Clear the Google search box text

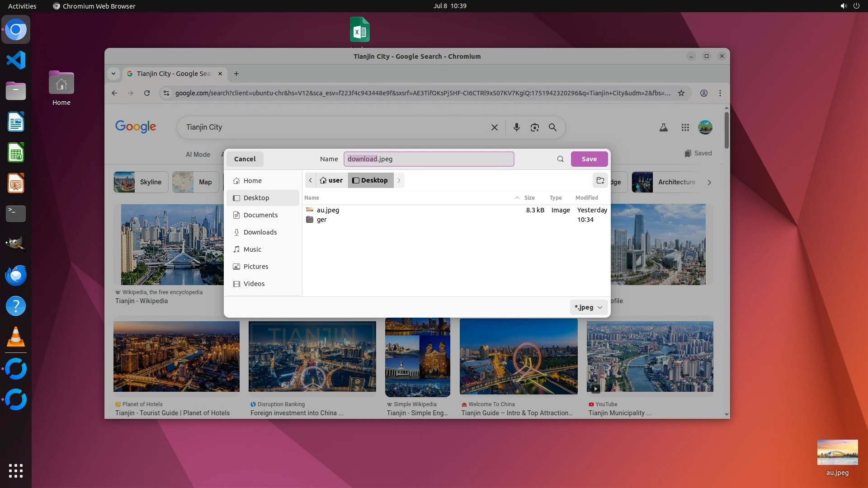click(495, 127)
